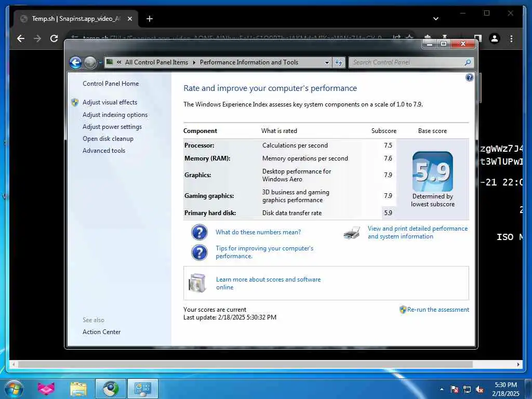Go back using Control Panel back arrow
Viewport: 532px width, 399px height.
pyautogui.click(x=75, y=62)
